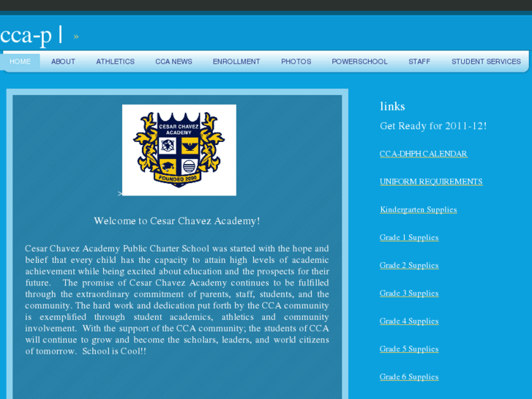Go to STUDENT SERVICES page
This screenshot has width=532, height=399.
click(486, 61)
